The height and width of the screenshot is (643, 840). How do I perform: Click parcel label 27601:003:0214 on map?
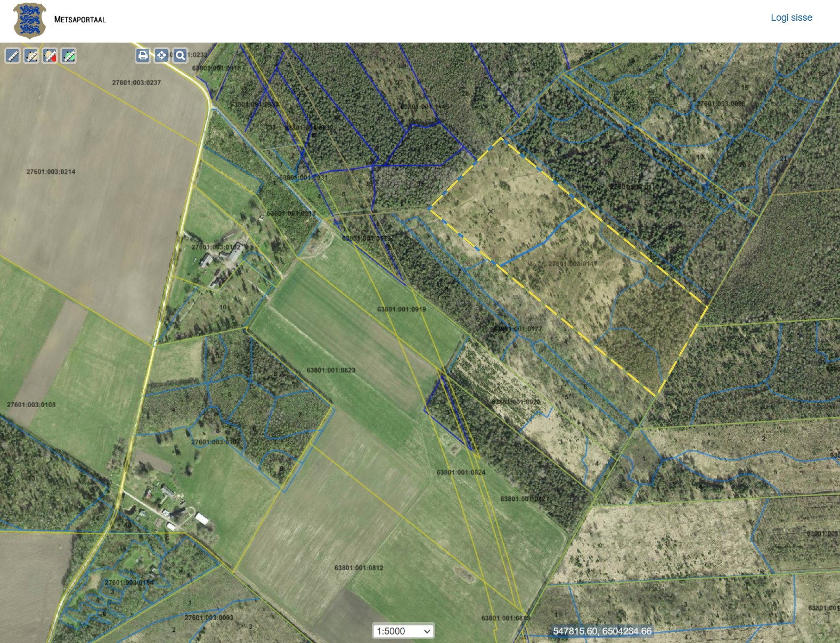coord(51,172)
